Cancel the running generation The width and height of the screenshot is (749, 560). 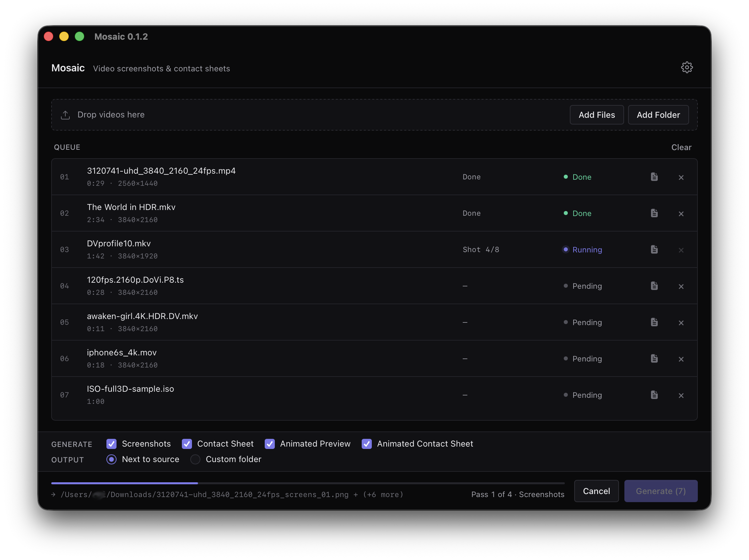tap(596, 491)
